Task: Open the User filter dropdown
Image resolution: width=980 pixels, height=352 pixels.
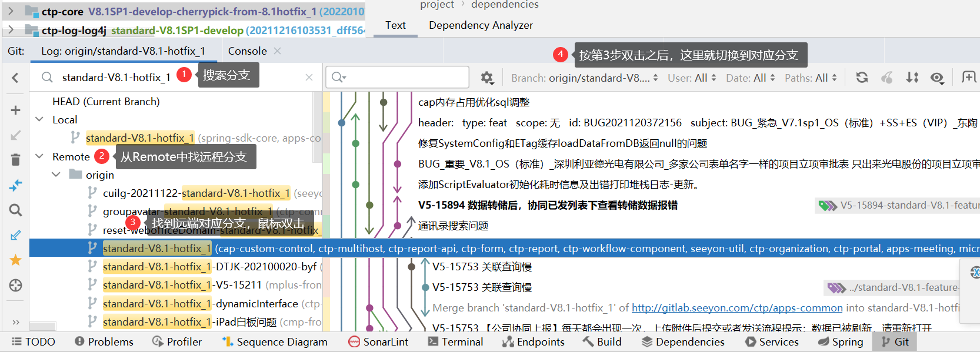Action: [x=692, y=78]
